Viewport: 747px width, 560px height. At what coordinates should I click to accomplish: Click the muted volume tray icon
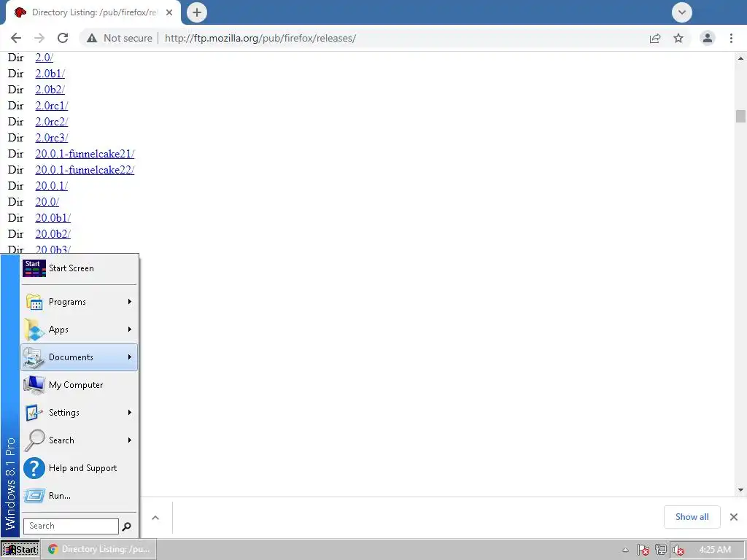[678, 550]
